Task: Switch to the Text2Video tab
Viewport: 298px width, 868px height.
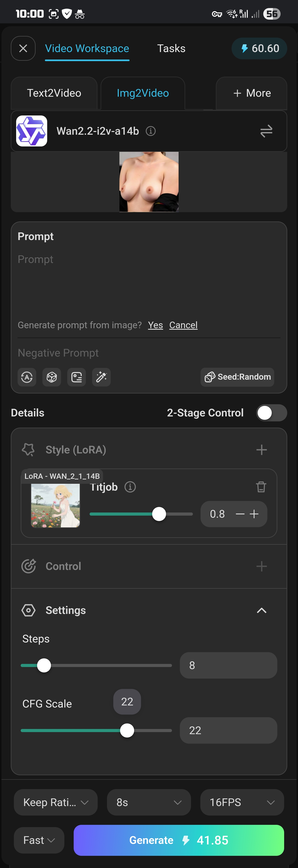Action: [x=54, y=93]
